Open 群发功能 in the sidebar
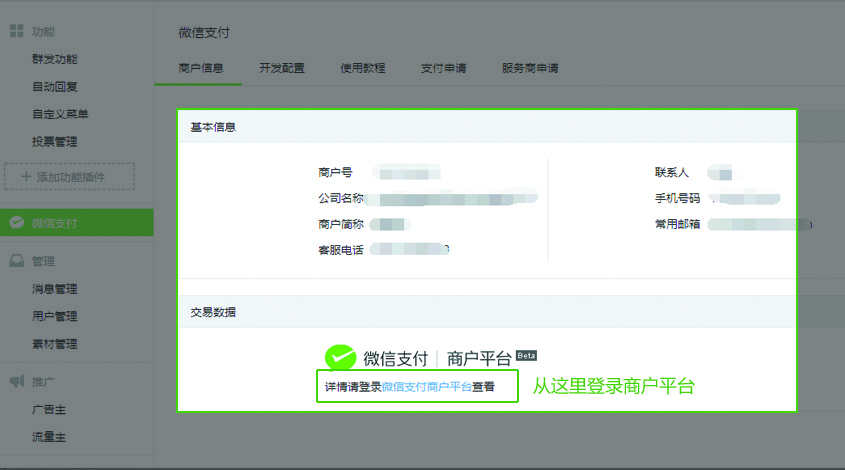This screenshot has height=470, width=845. 54,59
